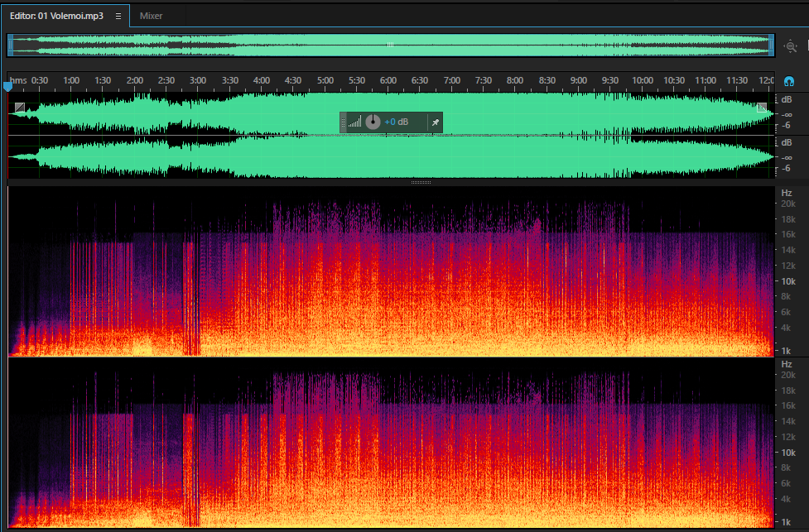809x532 pixels.
Task: Click the 11:30 mark on time ruler
Action: pyautogui.click(x=737, y=80)
